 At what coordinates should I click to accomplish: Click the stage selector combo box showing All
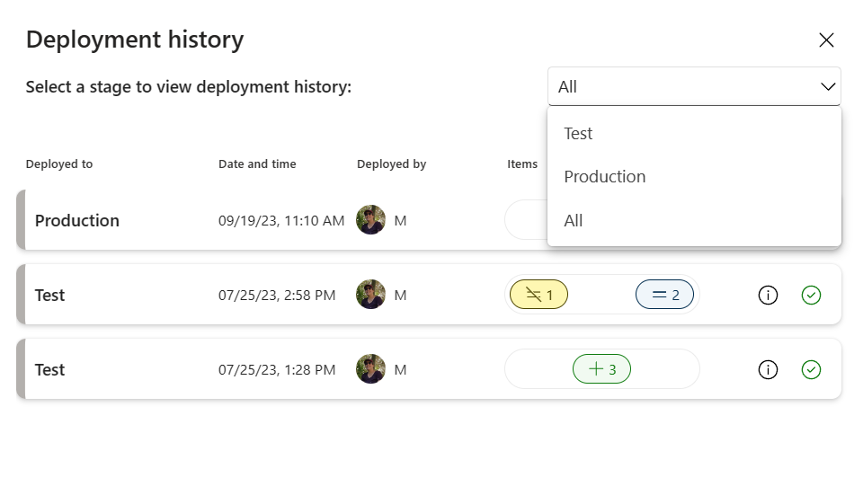[x=683, y=87]
